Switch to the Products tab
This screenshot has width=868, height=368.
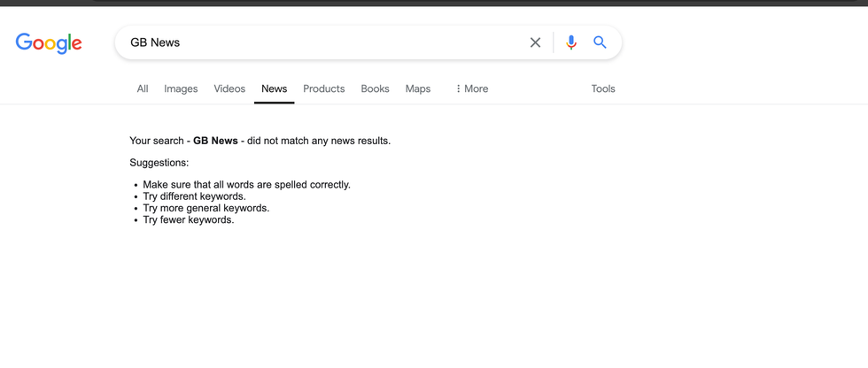324,89
